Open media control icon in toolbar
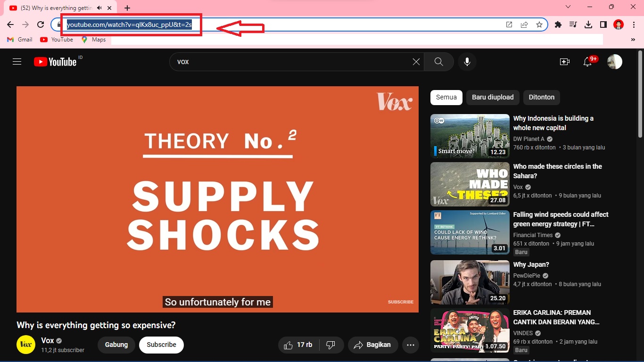Screen dimensions: 644x362 pos(573,25)
